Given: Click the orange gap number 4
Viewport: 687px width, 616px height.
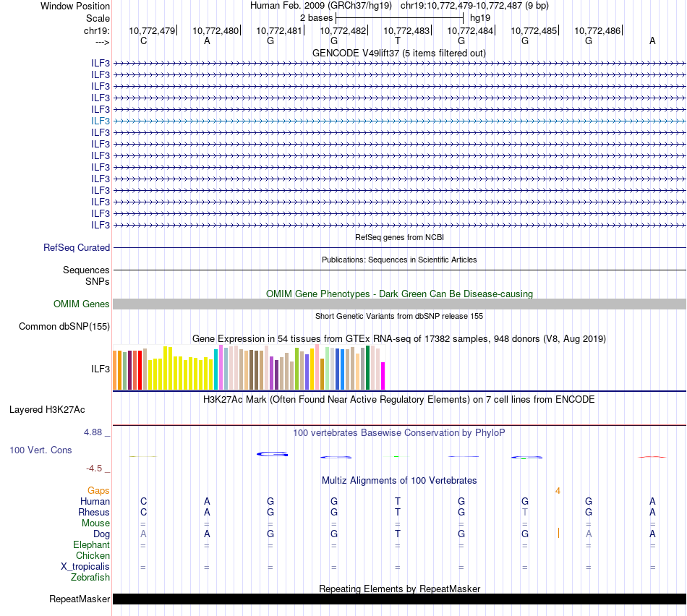Looking at the screenshot, I should point(558,491).
